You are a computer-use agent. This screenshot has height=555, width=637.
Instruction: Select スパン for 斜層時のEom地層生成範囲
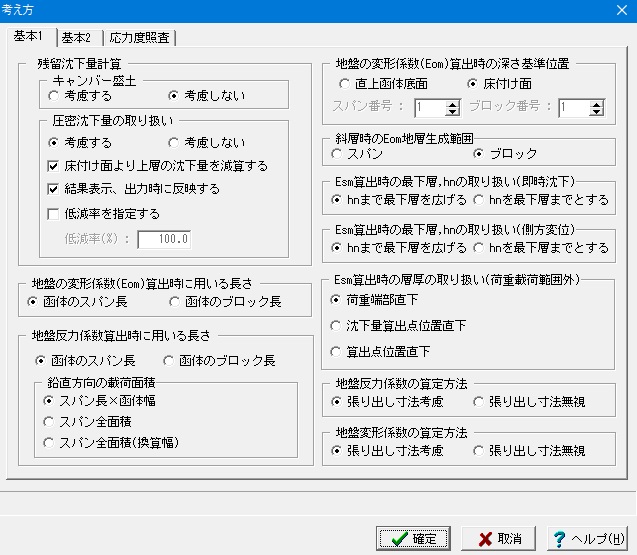click(357, 154)
